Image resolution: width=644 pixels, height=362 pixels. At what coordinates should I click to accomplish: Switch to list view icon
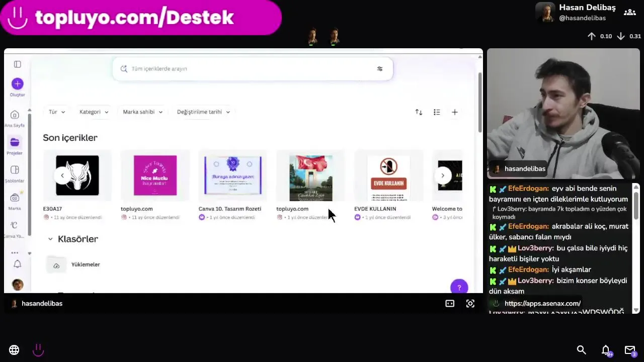(x=437, y=112)
